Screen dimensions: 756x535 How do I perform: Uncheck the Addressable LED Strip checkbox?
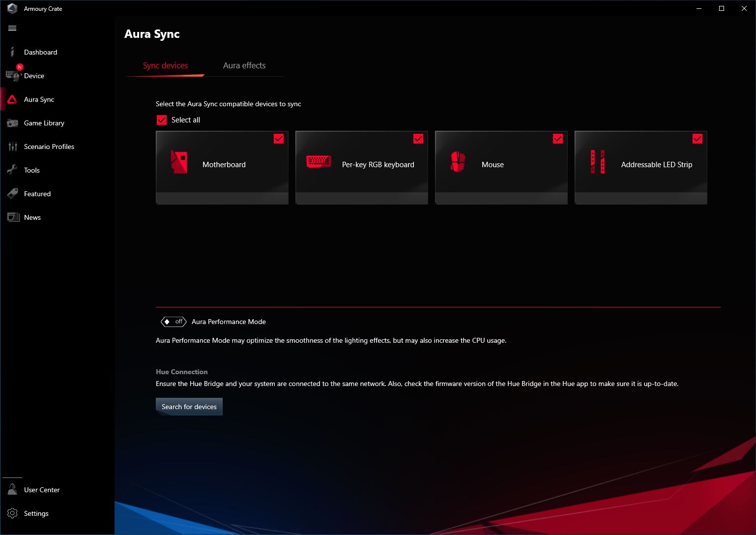point(698,139)
